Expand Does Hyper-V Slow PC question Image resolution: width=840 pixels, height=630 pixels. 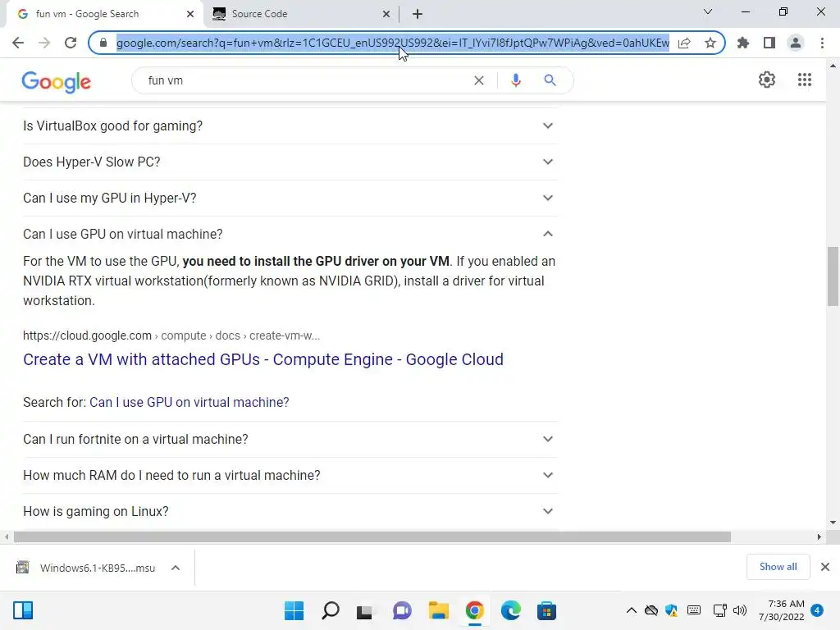pyautogui.click(x=290, y=162)
